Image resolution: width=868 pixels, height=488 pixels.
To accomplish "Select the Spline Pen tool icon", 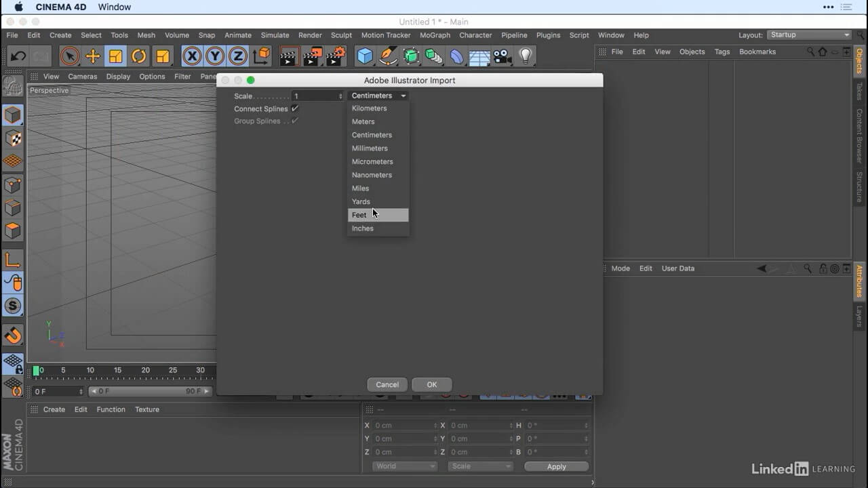I will click(388, 56).
